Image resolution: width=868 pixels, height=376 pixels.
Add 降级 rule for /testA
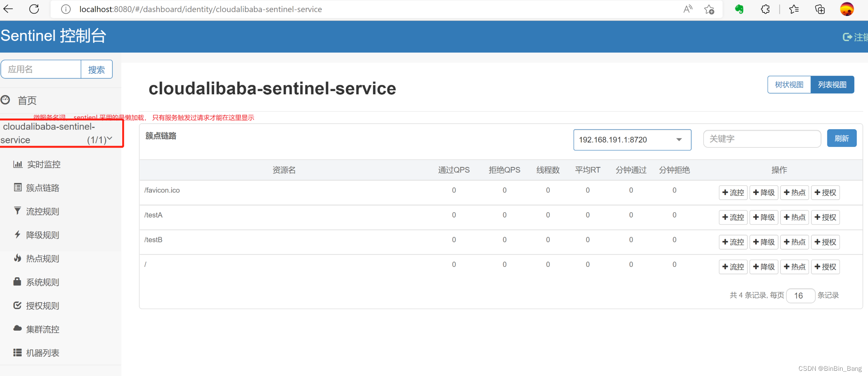(764, 217)
